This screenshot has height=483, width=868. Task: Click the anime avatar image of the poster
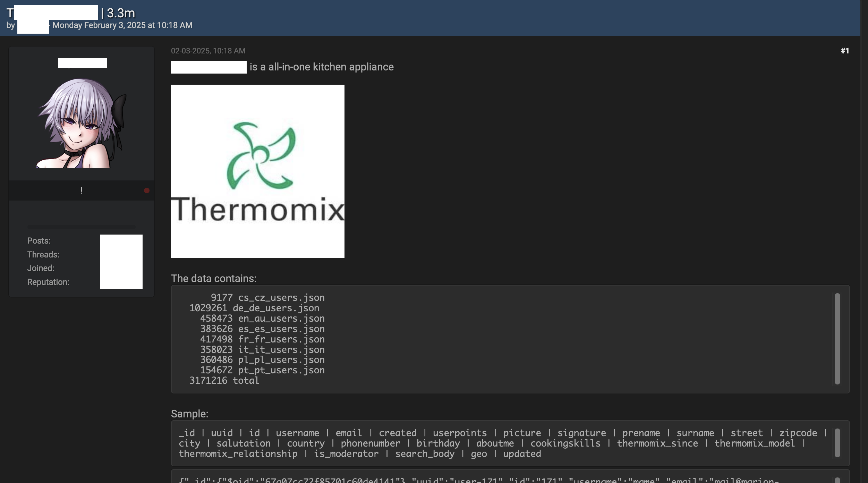82,123
